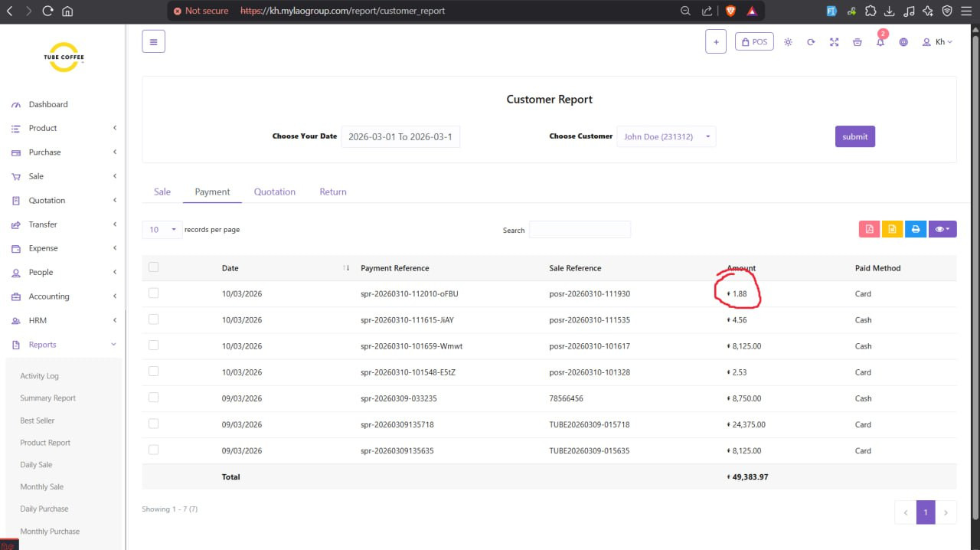
Task: Open the POS screen
Action: pos(754,42)
